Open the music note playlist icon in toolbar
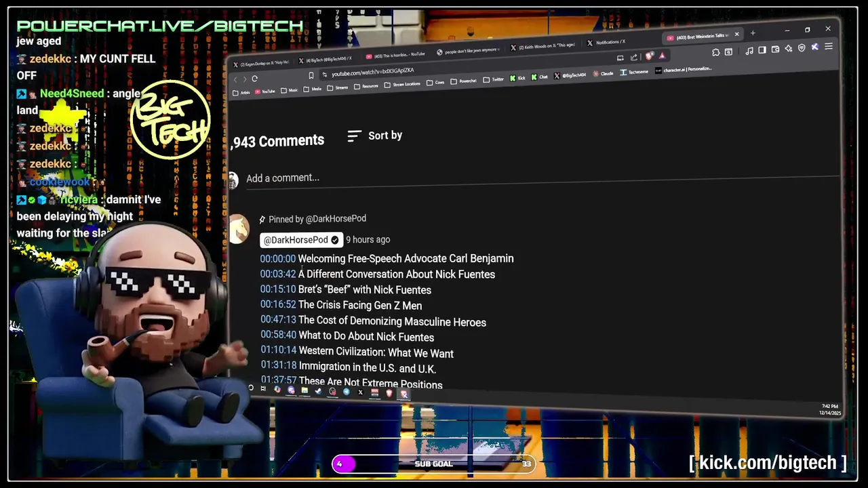The image size is (868, 488). coord(749,51)
